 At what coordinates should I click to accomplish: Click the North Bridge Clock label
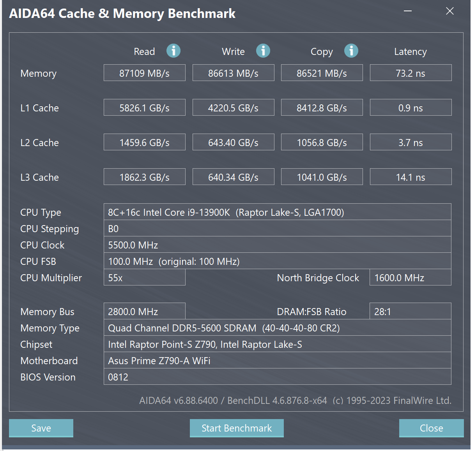pyautogui.click(x=318, y=278)
